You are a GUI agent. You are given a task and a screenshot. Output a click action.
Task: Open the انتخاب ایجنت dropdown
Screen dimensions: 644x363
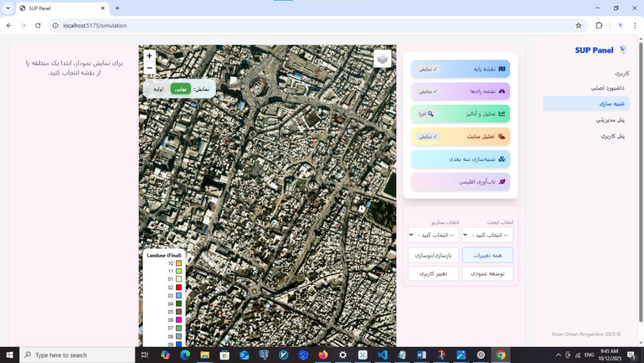[x=487, y=235]
